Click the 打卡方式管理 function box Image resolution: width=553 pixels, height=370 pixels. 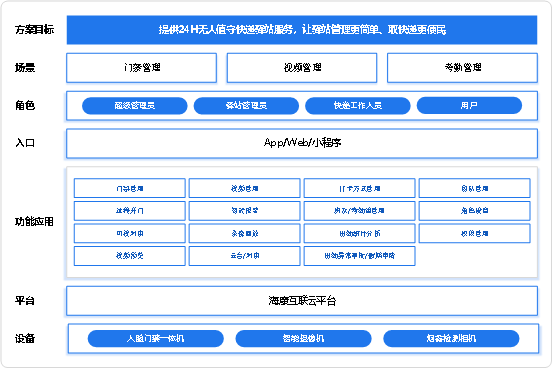pyautogui.click(x=359, y=188)
